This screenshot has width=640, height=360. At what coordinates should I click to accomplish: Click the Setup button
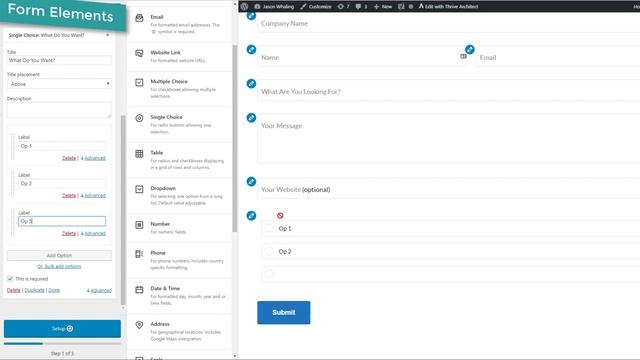pyautogui.click(x=62, y=329)
